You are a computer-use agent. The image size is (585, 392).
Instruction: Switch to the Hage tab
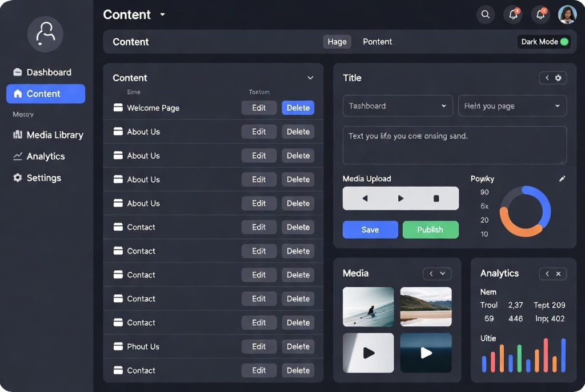click(337, 42)
